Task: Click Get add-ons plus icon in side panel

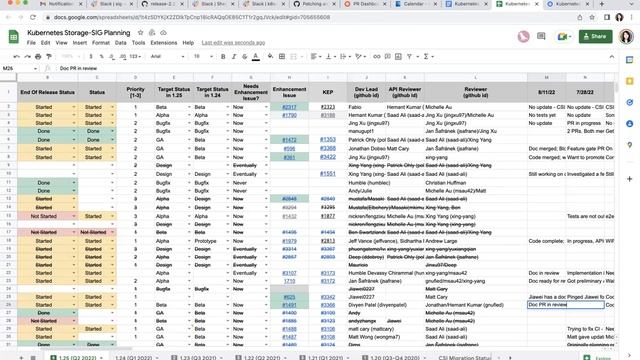Action: 629,179
